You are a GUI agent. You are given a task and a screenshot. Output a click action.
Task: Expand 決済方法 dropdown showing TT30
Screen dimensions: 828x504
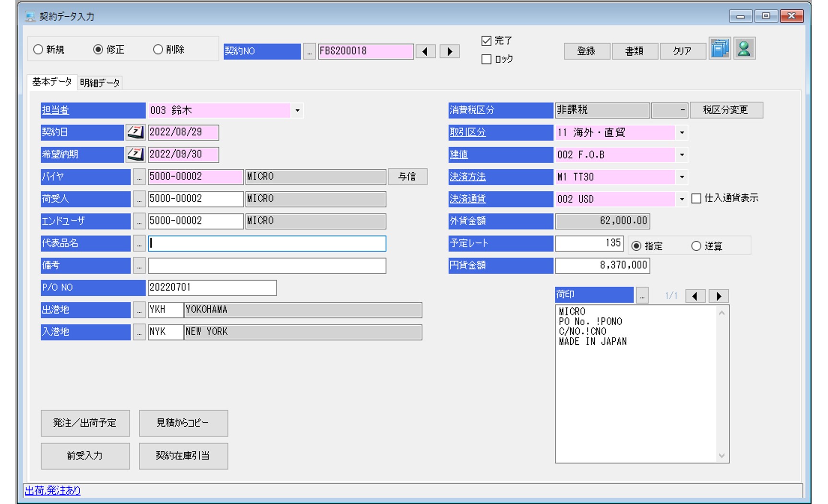pos(682,177)
